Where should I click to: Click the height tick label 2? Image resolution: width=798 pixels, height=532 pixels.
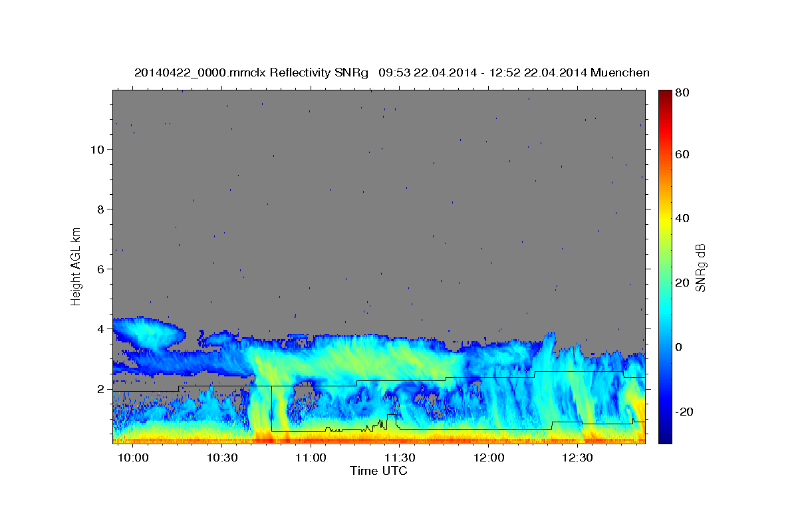[x=102, y=388]
